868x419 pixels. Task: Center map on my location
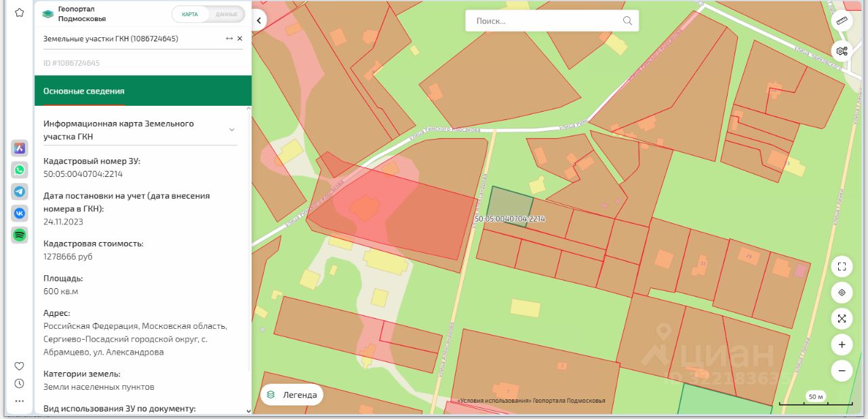pyautogui.click(x=842, y=292)
